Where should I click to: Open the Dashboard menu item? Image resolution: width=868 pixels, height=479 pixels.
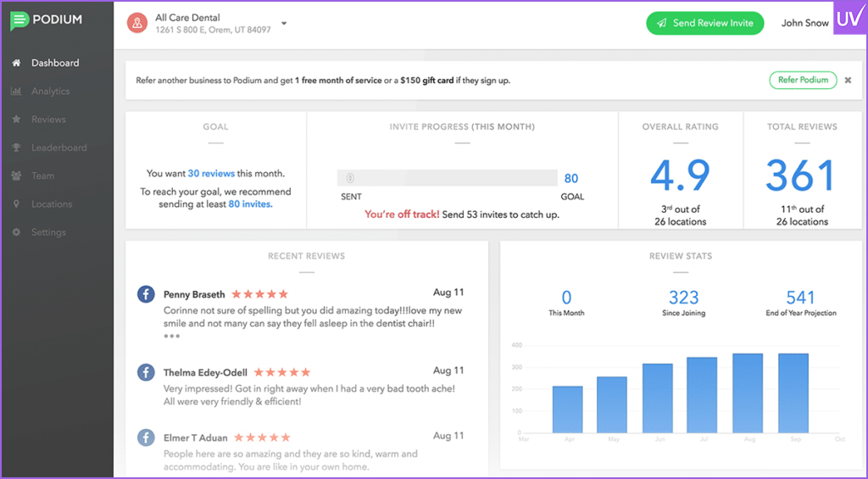[57, 63]
